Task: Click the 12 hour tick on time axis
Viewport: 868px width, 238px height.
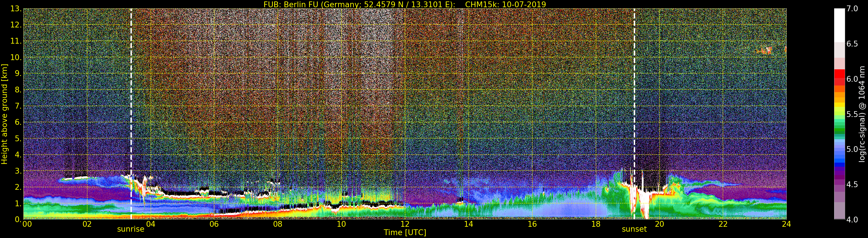Action: [x=405, y=224]
